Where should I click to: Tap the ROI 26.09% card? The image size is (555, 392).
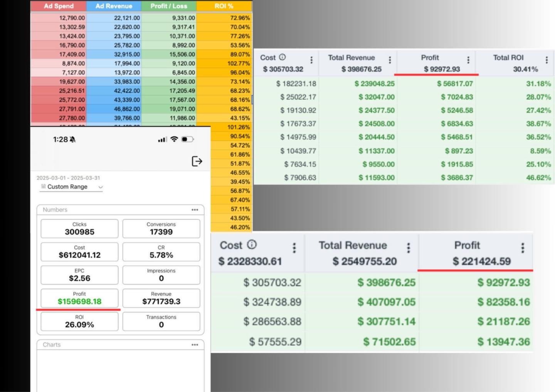[79, 321]
